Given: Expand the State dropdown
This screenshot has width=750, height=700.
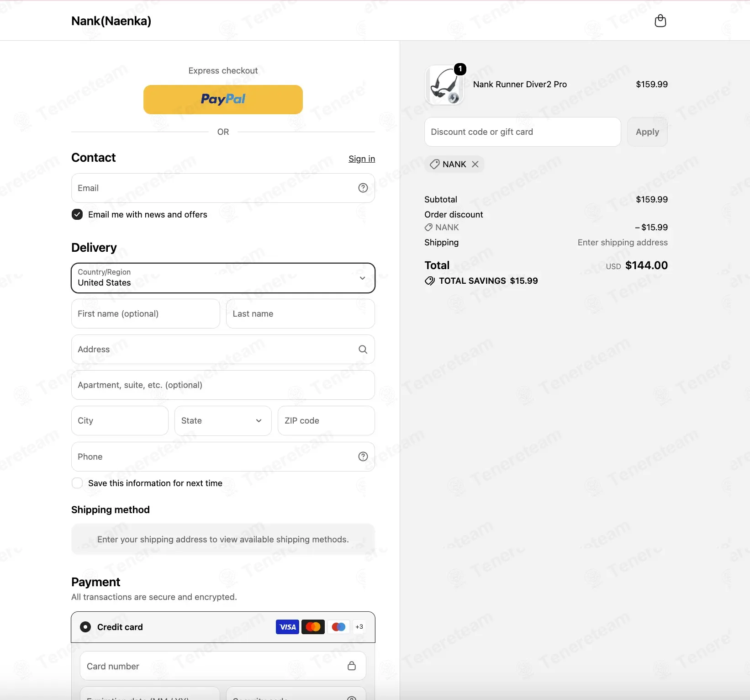Looking at the screenshot, I should click(223, 421).
